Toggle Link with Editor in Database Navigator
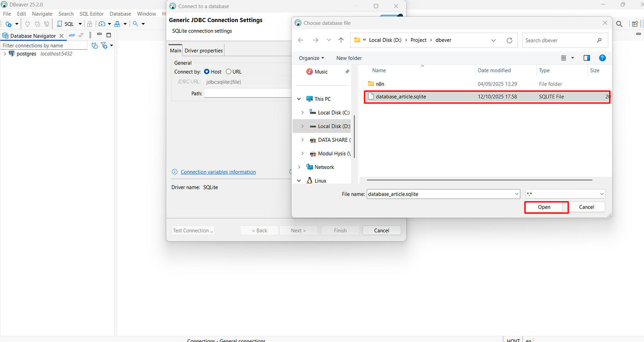Image resolution: width=644 pixels, height=342 pixels. [x=81, y=35]
